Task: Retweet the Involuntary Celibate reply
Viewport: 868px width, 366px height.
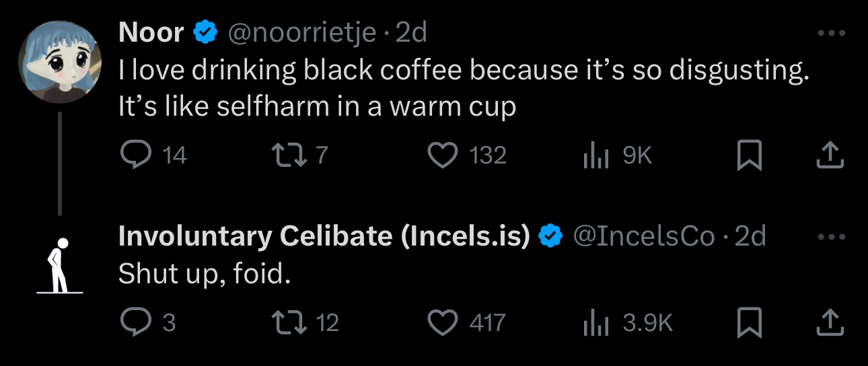Action: 290,322
